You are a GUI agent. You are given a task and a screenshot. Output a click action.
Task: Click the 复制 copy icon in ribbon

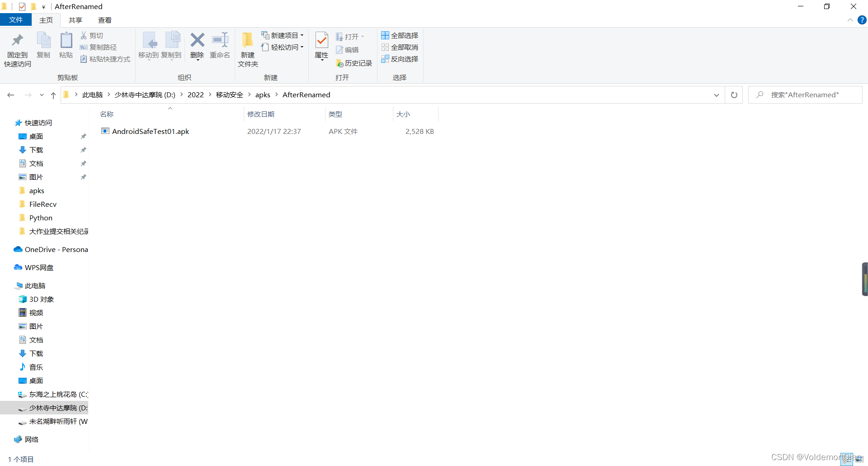pyautogui.click(x=43, y=45)
